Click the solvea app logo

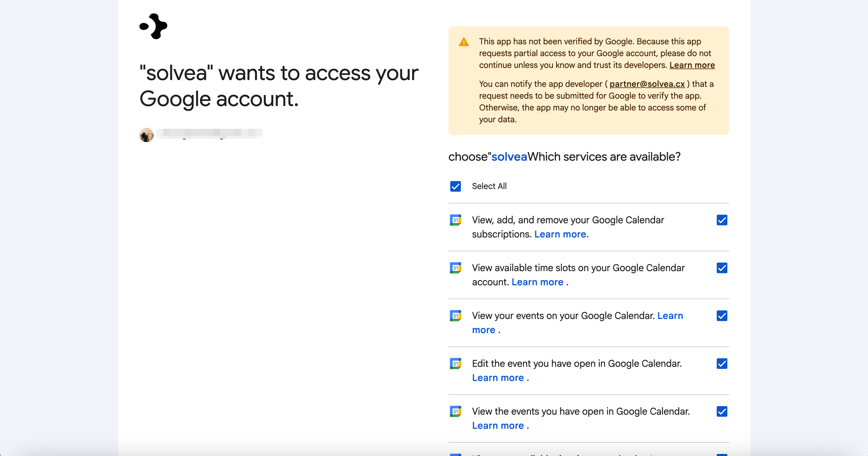coord(154,26)
